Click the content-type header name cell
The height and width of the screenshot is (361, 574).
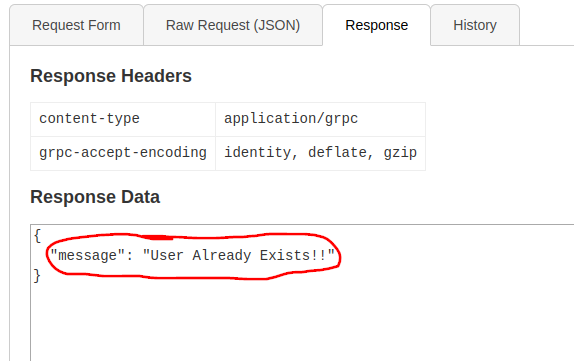click(x=123, y=119)
